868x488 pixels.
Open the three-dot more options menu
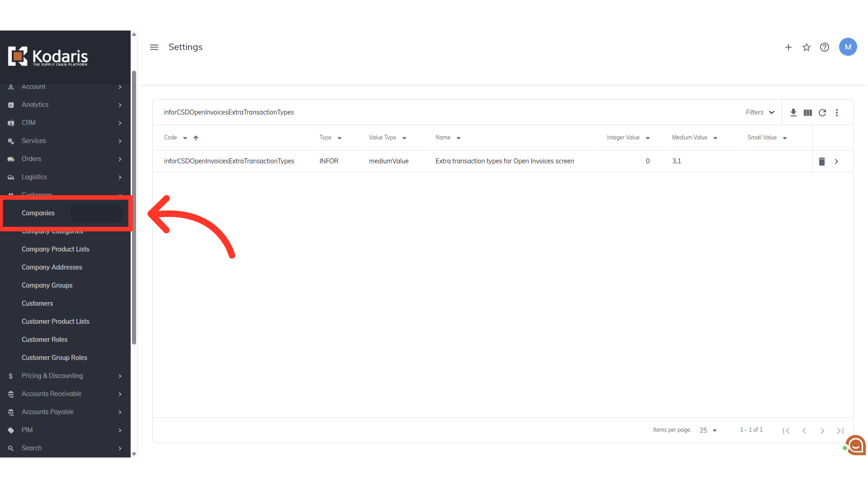[837, 113]
